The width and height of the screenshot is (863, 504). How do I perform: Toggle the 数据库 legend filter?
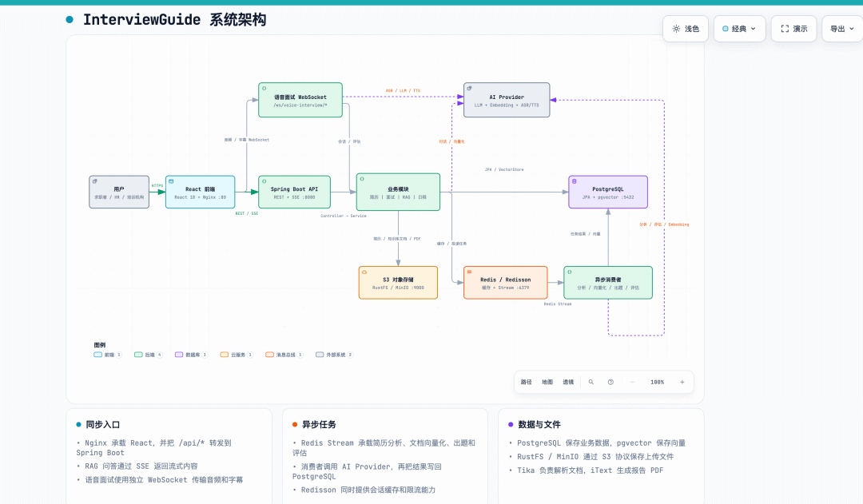pyautogui.click(x=191, y=355)
